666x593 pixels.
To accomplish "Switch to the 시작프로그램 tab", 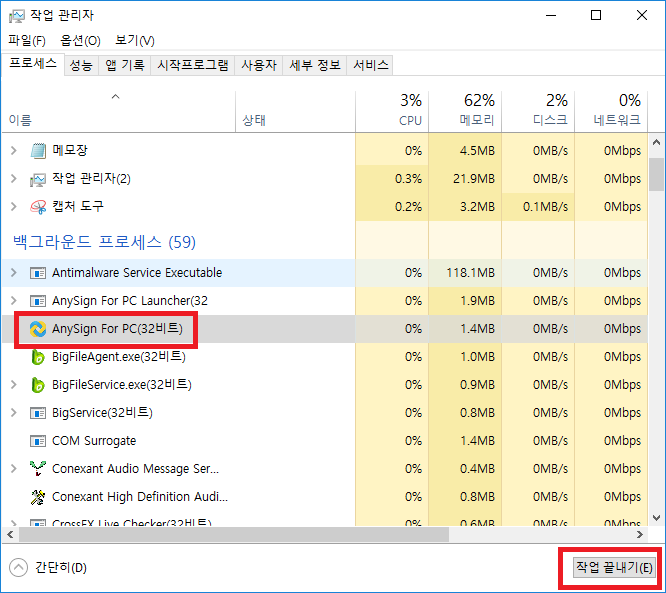I will (193, 65).
